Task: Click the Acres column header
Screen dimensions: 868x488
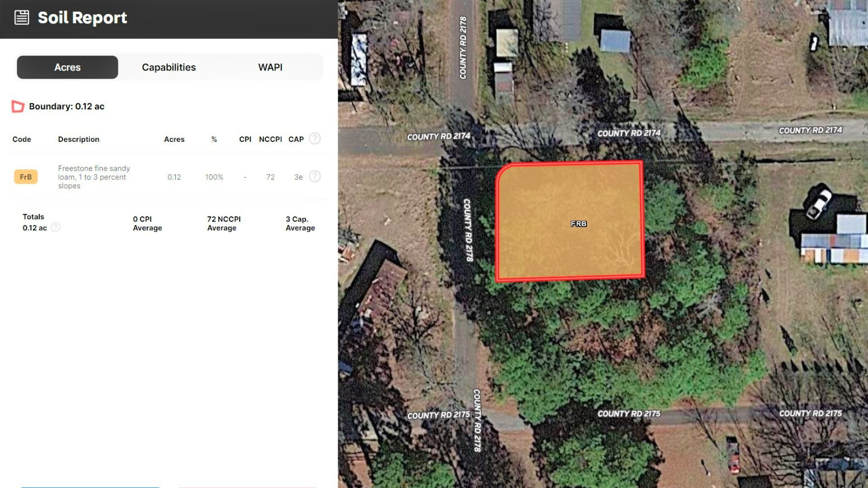Action: coord(174,139)
